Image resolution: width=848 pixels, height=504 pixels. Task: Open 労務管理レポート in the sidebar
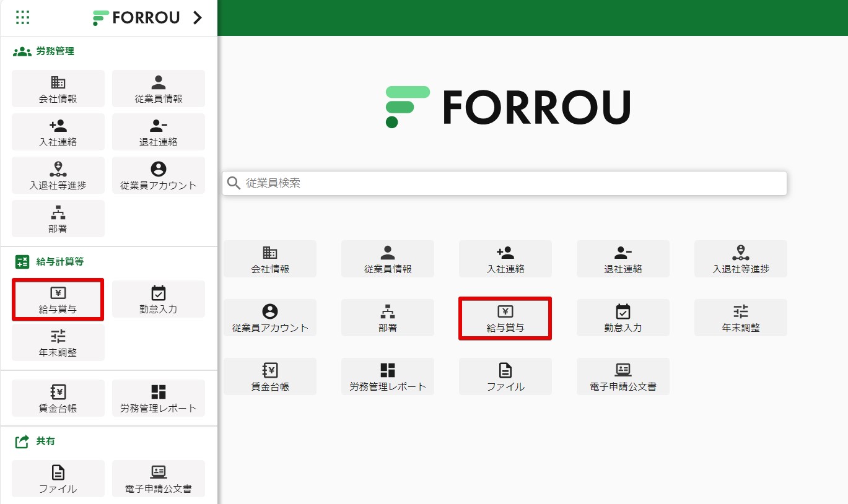[x=159, y=398]
